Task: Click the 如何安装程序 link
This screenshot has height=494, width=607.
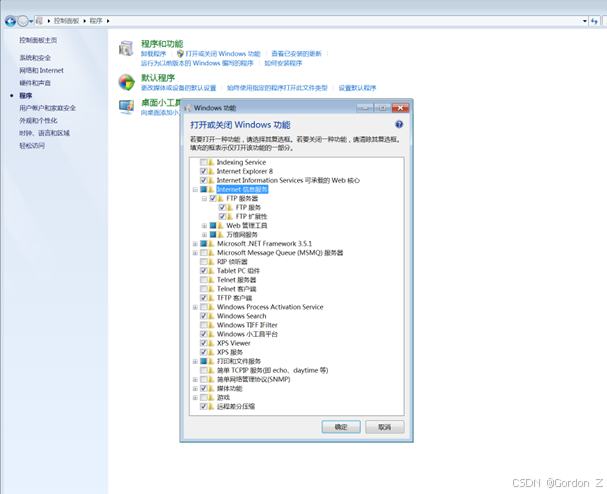Action: pos(283,63)
